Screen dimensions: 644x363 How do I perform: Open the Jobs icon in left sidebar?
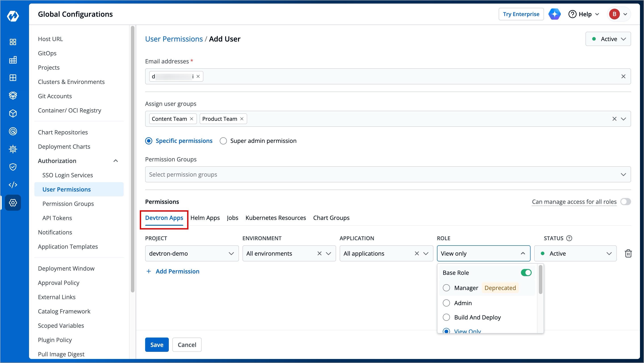coord(13,60)
